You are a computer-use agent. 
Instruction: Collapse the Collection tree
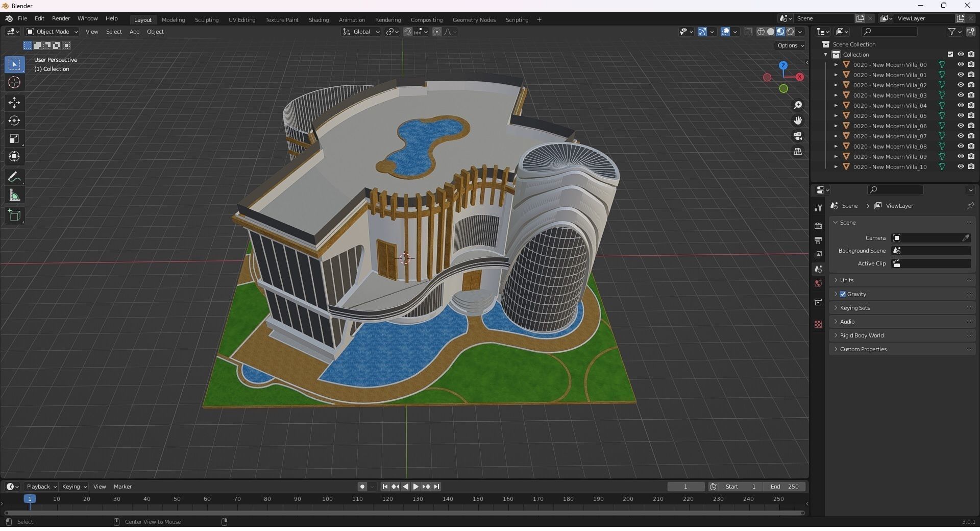[826, 55]
